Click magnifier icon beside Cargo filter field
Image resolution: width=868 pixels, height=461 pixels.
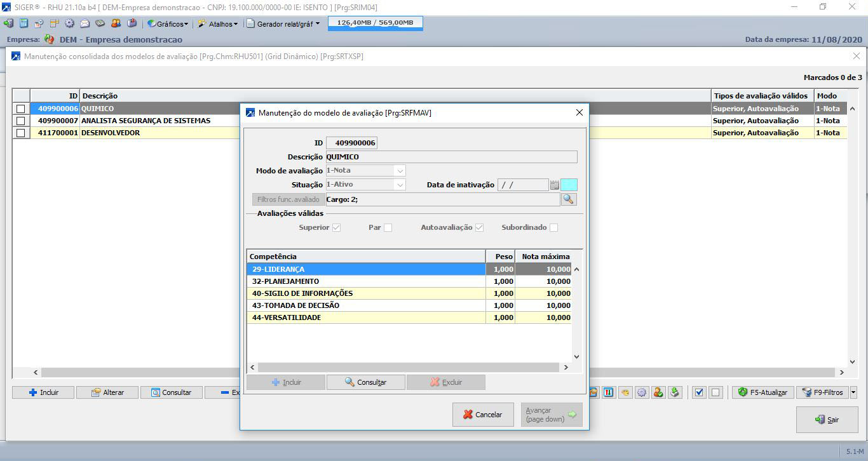click(569, 199)
